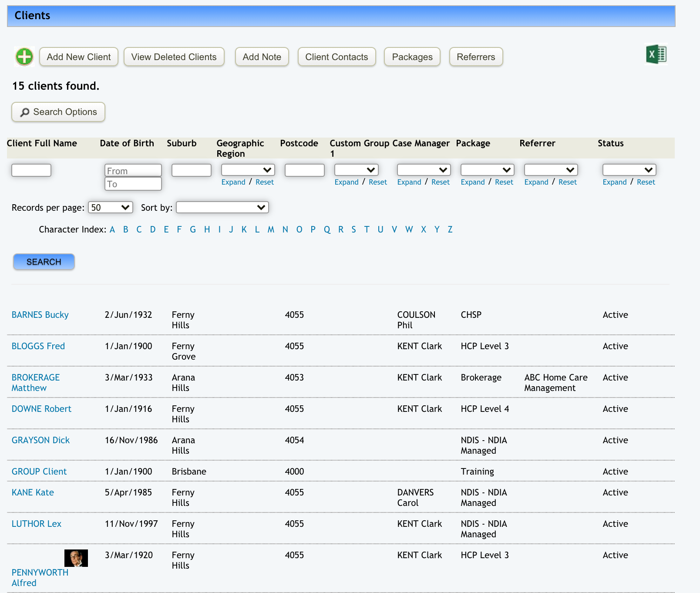Click the Date of Birth From field
Viewport: 700px width, 593px height.
click(x=133, y=171)
